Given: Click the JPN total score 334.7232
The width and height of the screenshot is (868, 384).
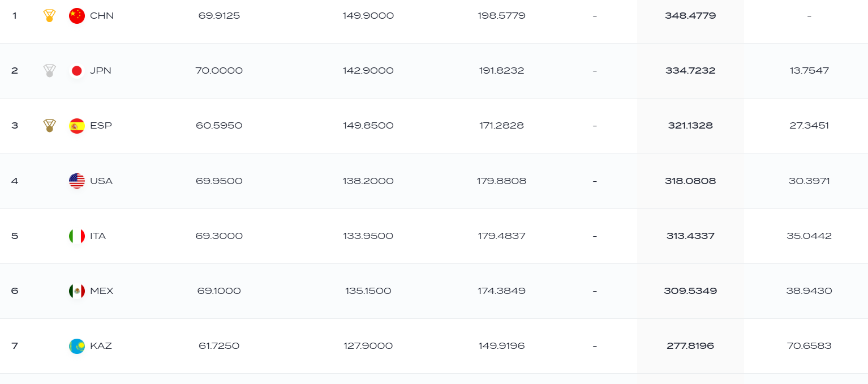Looking at the screenshot, I should (x=690, y=71).
